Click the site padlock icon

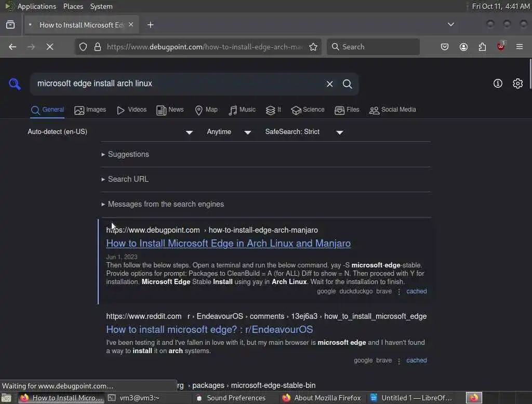click(98, 47)
